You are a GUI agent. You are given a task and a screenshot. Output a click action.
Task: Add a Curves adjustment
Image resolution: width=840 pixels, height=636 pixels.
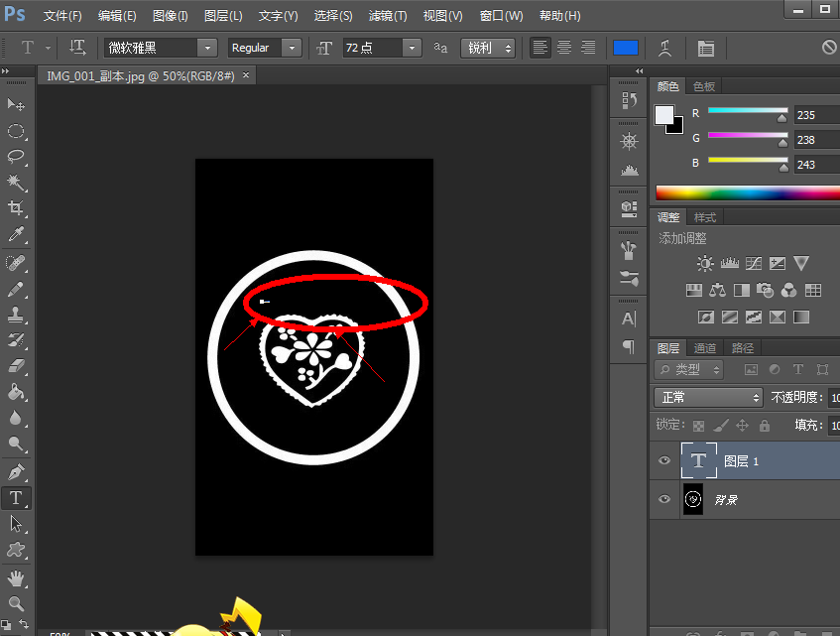753,263
